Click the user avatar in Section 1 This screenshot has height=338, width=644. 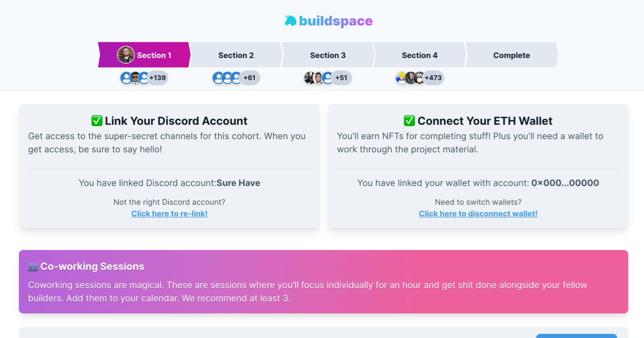[126, 55]
